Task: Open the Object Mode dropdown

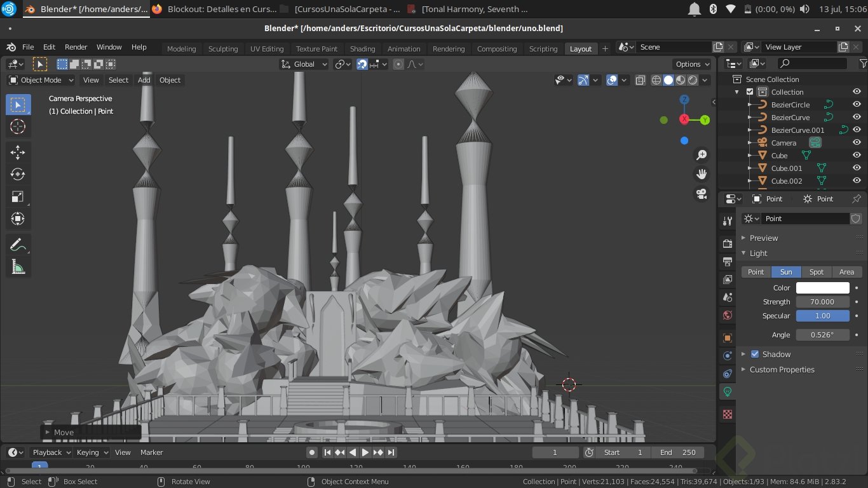Action: pos(40,79)
